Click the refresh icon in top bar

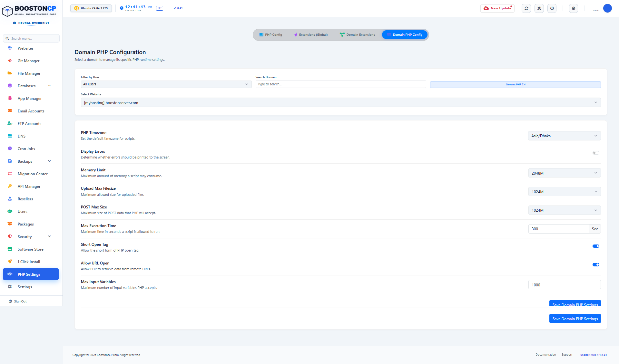tap(526, 8)
